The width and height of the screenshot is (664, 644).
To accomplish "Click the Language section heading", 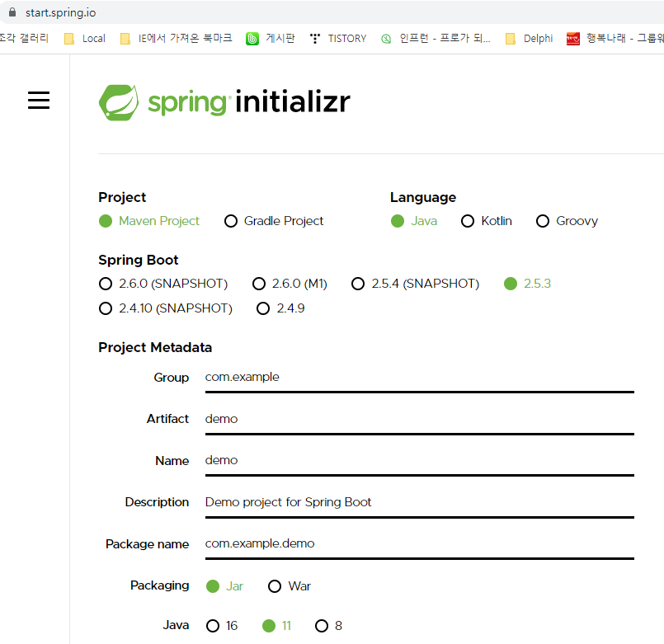I will click(x=423, y=198).
